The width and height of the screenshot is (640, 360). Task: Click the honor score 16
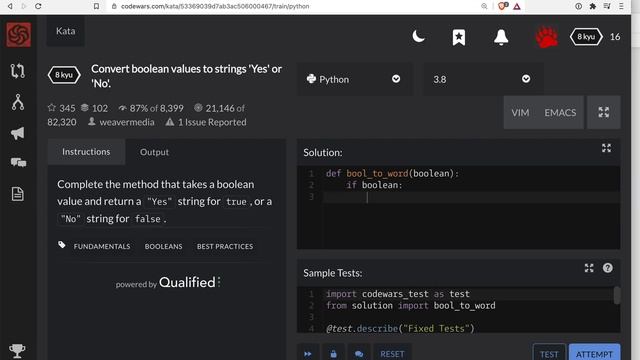[x=615, y=37]
